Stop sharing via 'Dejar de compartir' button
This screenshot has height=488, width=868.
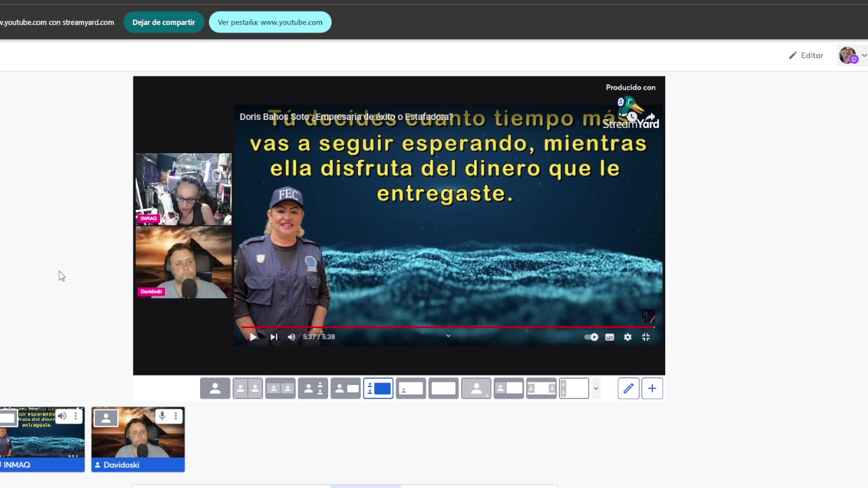point(163,22)
